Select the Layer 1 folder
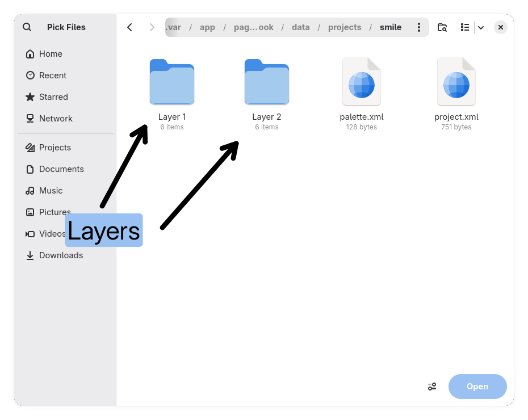The height and width of the screenshot is (420, 528). pos(171,94)
